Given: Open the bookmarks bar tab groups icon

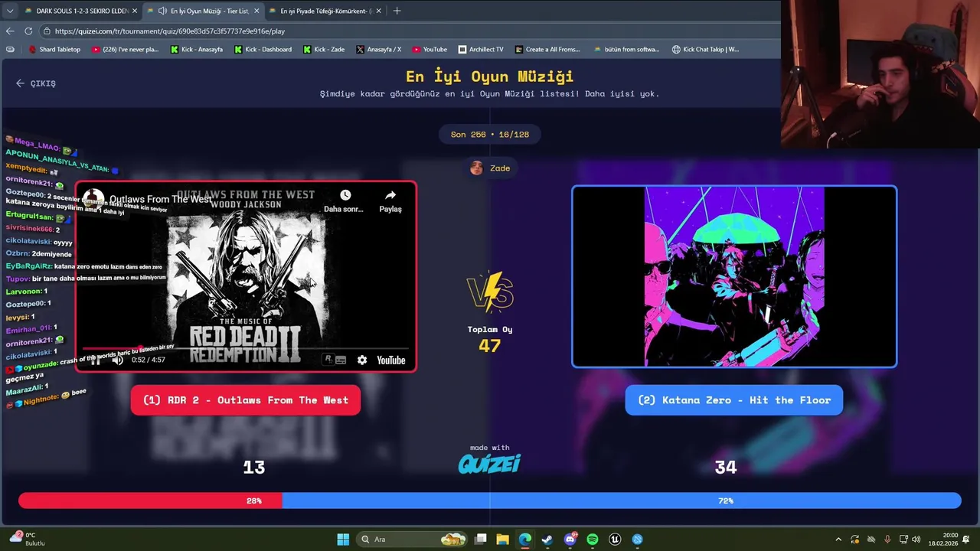Looking at the screenshot, I should click(10, 50).
